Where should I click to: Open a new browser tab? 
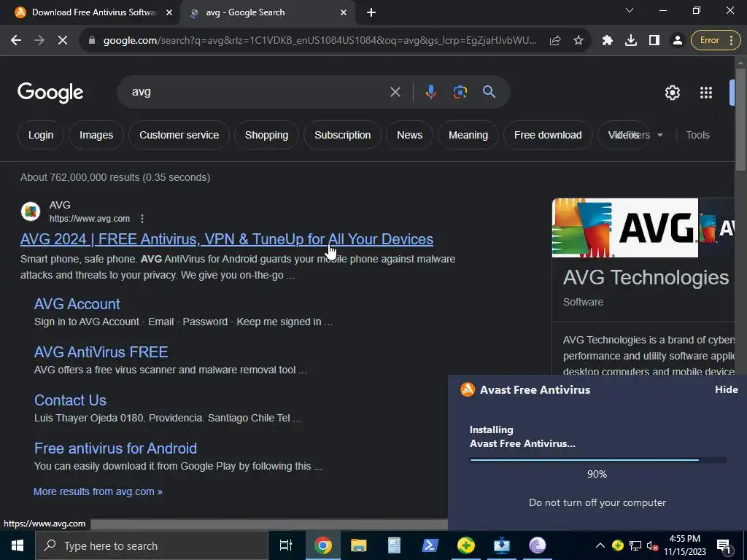tap(371, 13)
